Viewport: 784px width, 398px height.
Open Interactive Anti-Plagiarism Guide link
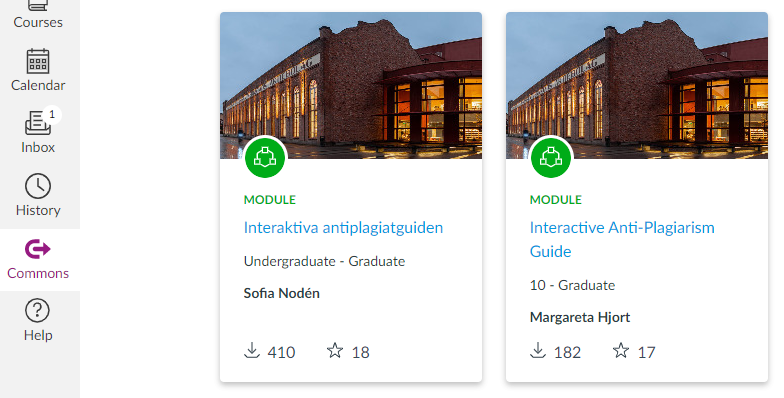click(x=622, y=239)
